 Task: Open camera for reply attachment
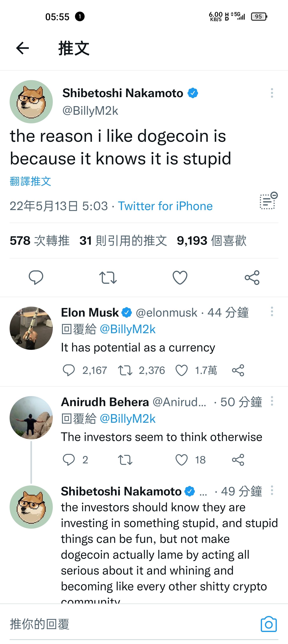tap(269, 624)
